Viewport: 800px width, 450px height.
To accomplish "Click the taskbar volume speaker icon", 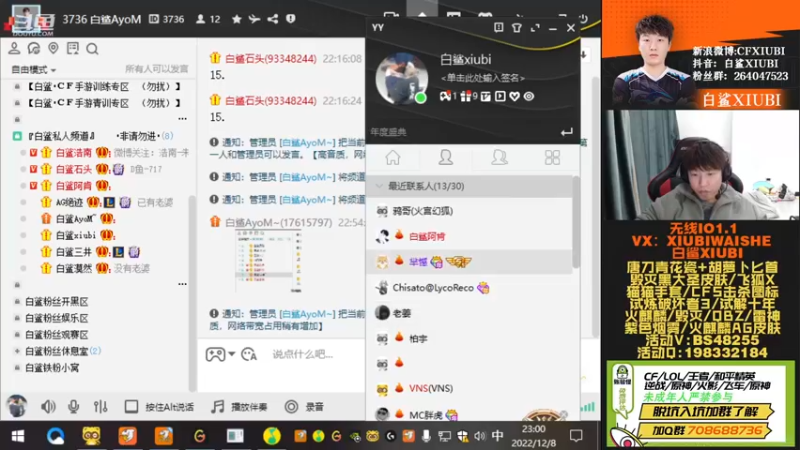I will coord(480,436).
